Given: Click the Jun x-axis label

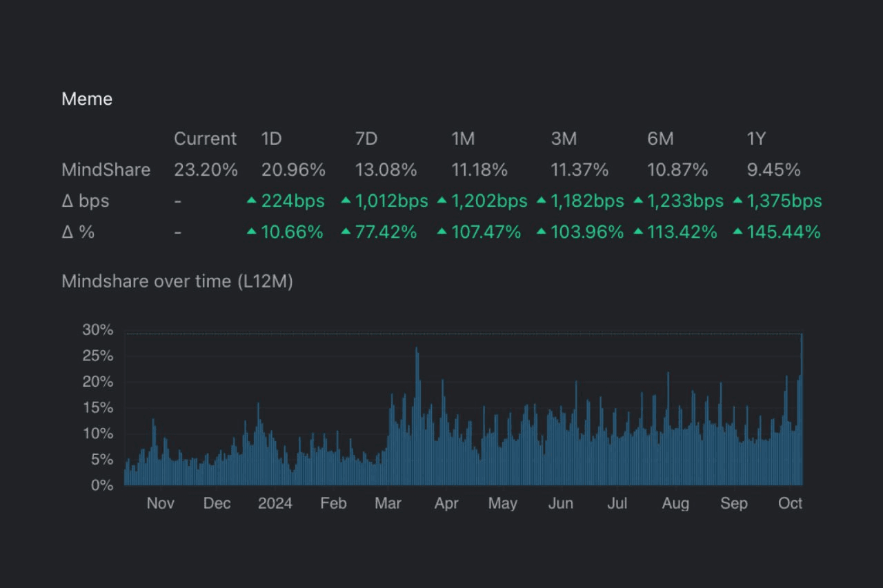Looking at the screenshot, I should click(561, 503).
